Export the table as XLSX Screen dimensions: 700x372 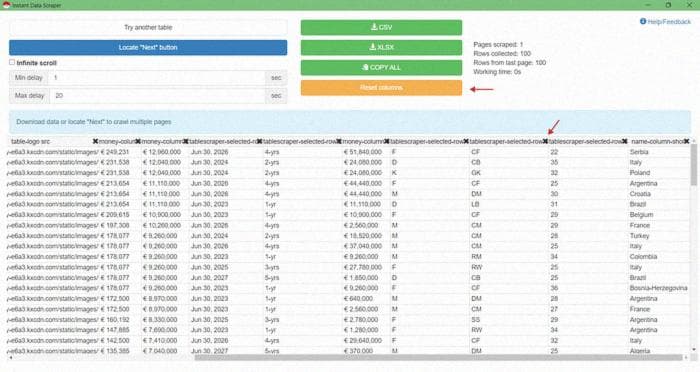click(381, 47)
